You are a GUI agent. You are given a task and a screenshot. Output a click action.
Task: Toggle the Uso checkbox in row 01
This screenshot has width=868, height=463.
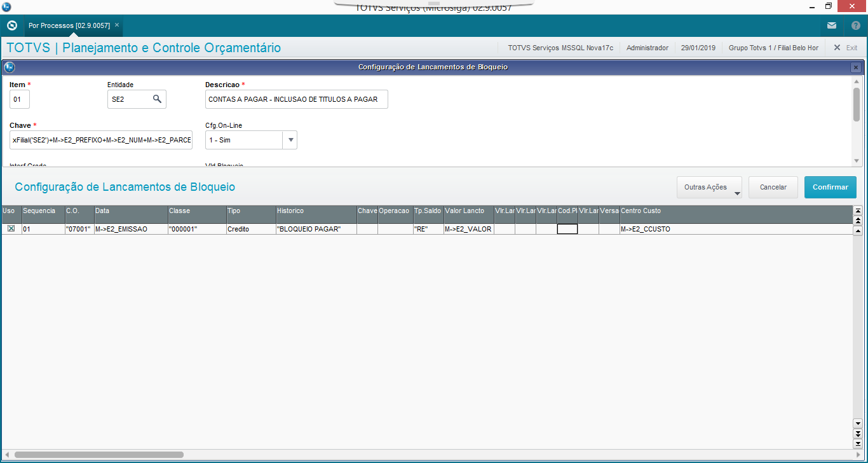click(11, 229)
